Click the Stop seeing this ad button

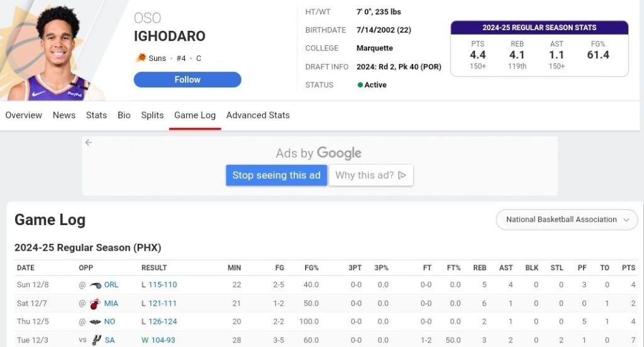click(x=277, y=175)
